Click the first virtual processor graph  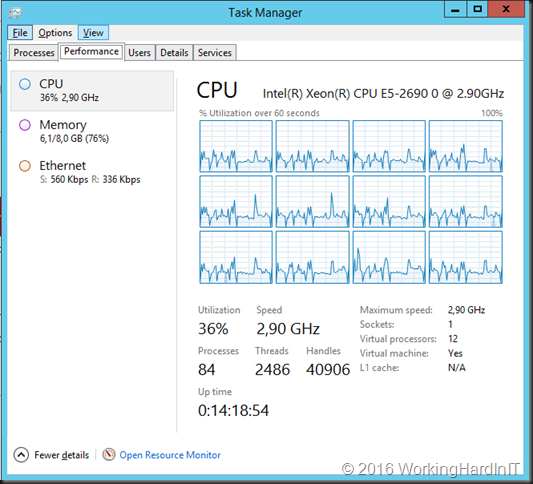pos(236,146)
